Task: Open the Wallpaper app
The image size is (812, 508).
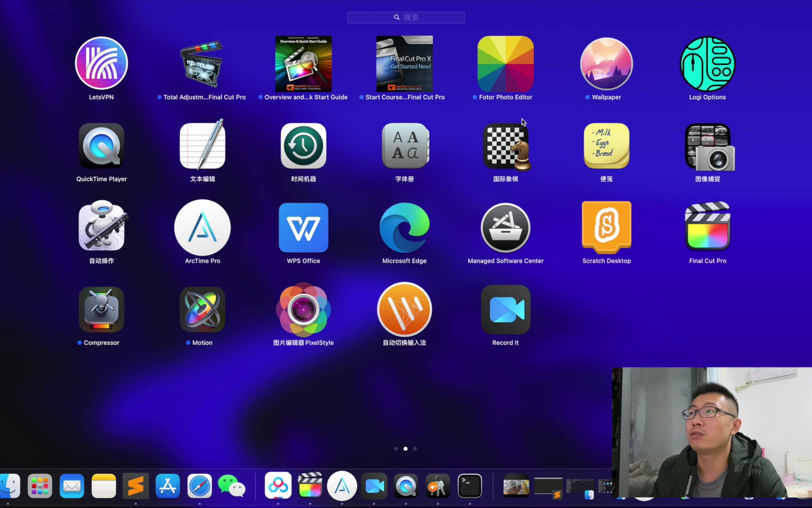Action: click(x=607, y=63)
